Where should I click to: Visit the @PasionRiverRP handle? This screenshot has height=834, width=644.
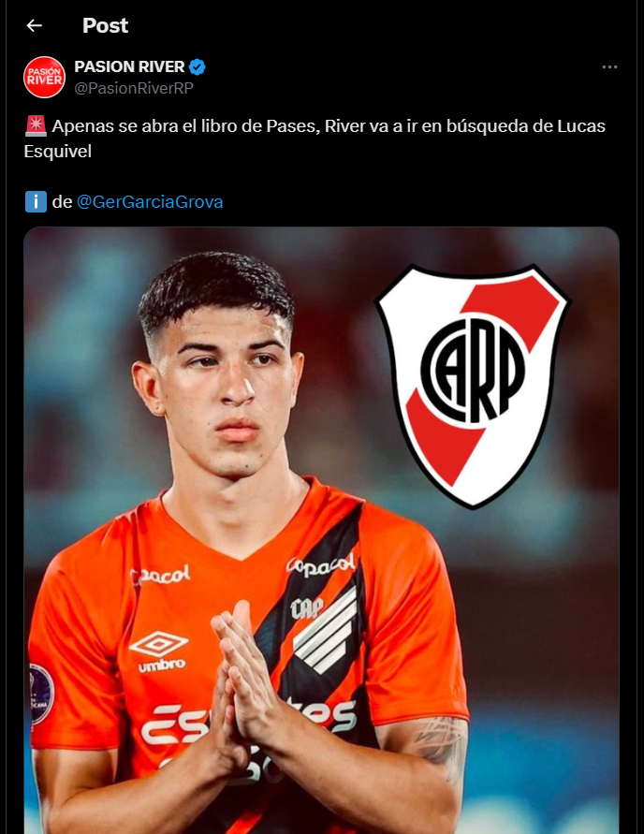coord(134,88)
